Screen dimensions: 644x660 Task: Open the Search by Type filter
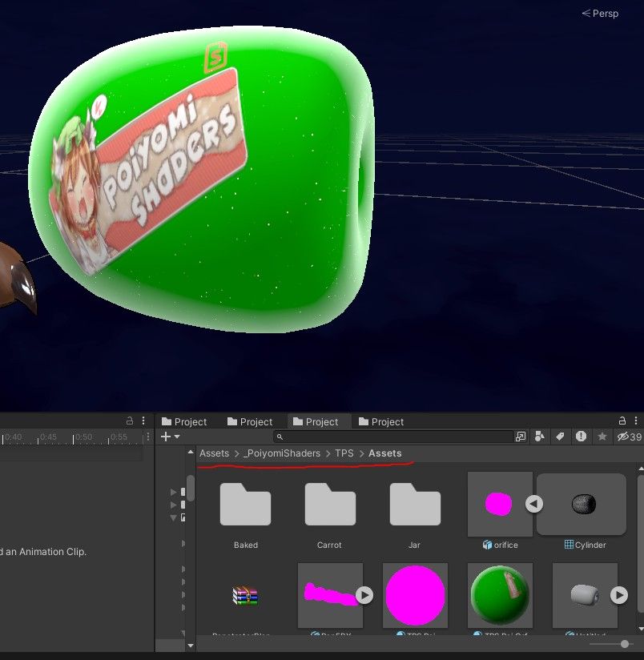pyautogui.click(x=539, y=437)
